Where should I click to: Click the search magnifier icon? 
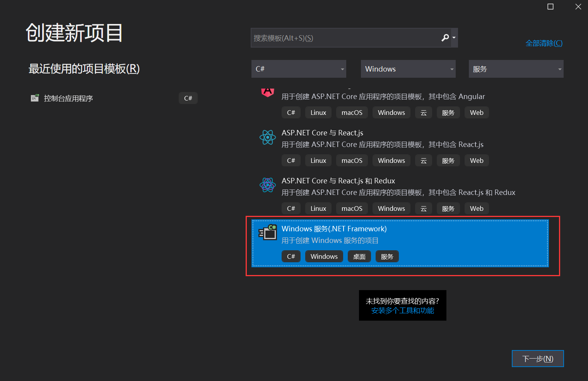[445, 38]
